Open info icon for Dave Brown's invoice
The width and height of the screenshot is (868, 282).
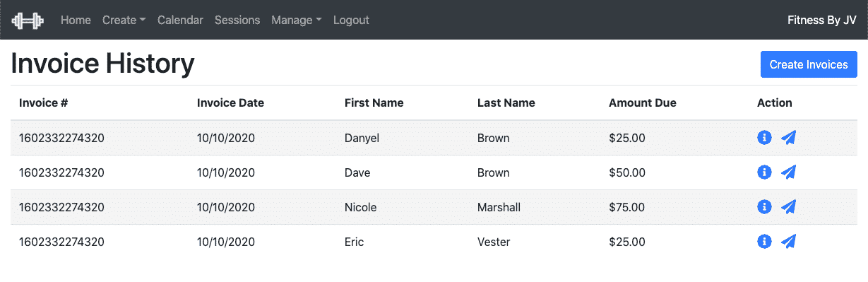click(x=763, y=172)
